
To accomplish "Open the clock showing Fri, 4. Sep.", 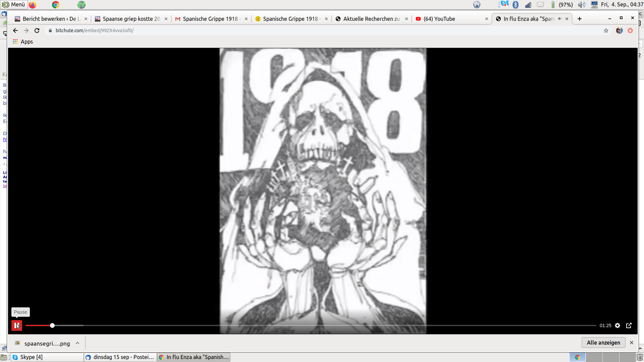I will [x=622, y=5].
